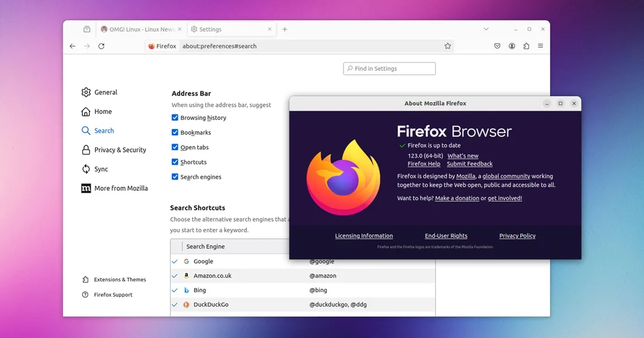
Task: Close the About Mozilla Firefox dialog
Action: pos(574,104)
